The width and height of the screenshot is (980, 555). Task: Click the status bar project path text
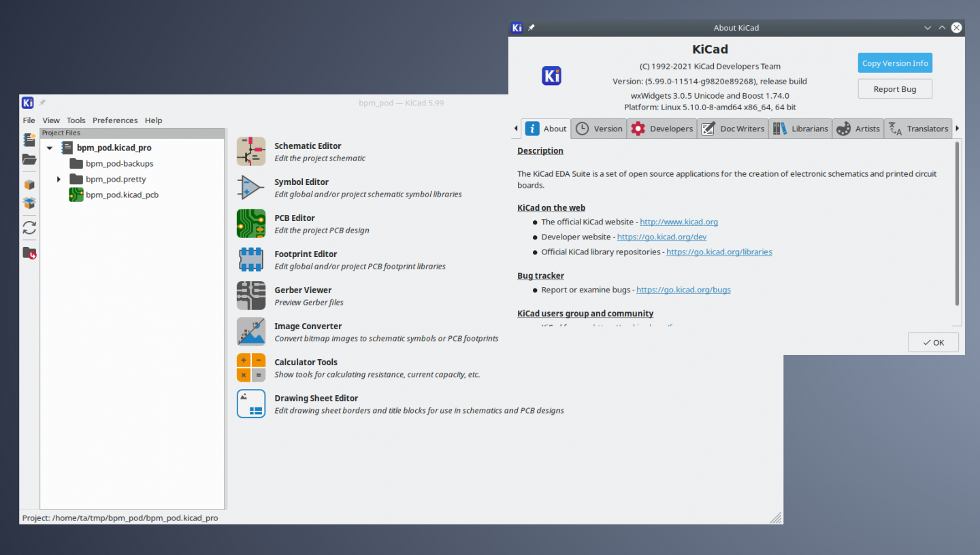pos(120,518)
